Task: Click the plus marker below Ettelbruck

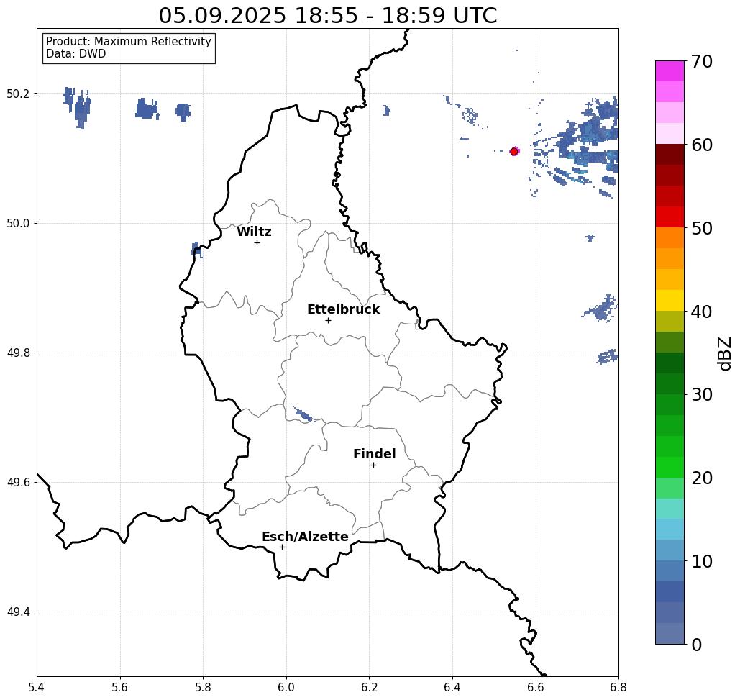Action: pos(328,320)
